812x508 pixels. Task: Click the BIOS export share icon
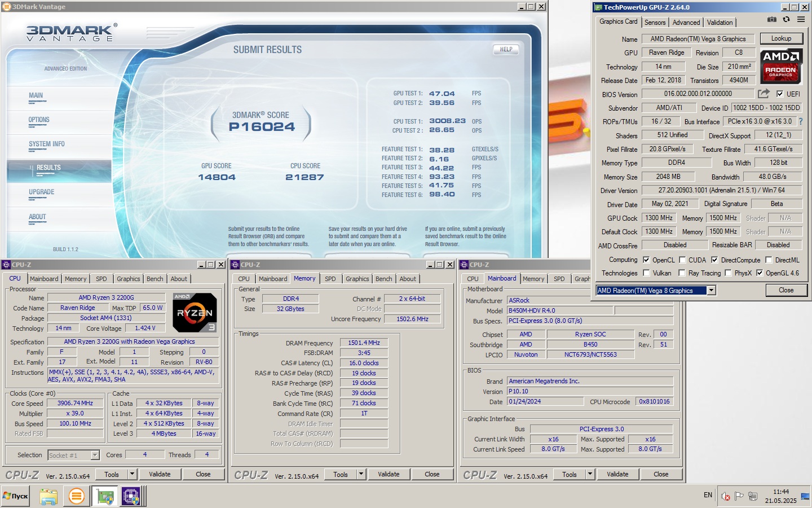point(764,94)
